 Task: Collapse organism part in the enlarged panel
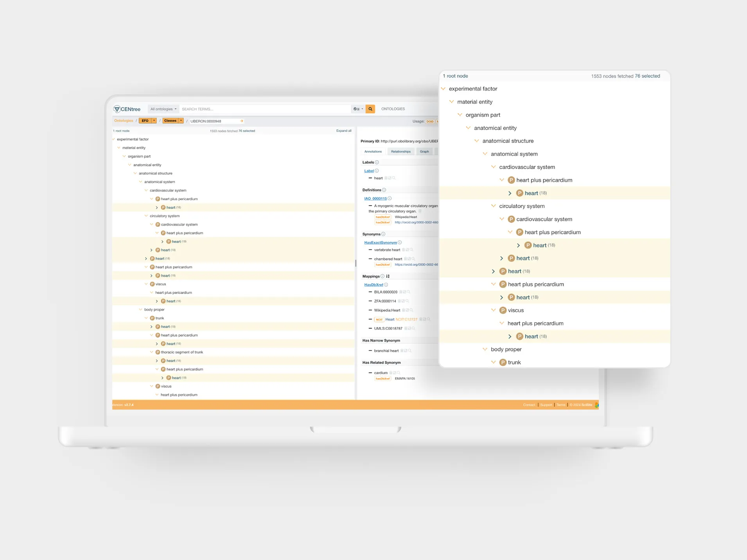click(460, 115)
